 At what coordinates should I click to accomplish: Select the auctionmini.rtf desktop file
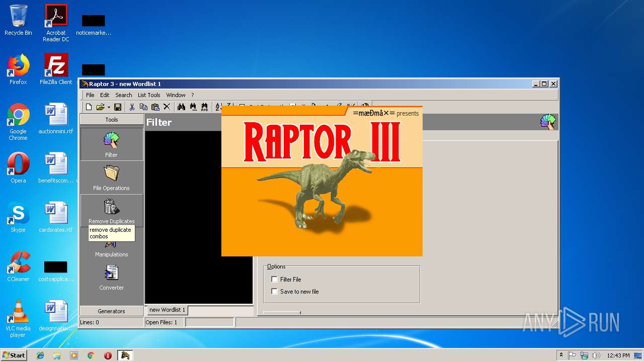56,119
